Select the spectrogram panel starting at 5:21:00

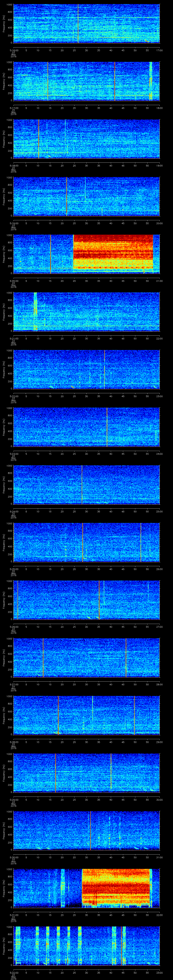point(87,312)
